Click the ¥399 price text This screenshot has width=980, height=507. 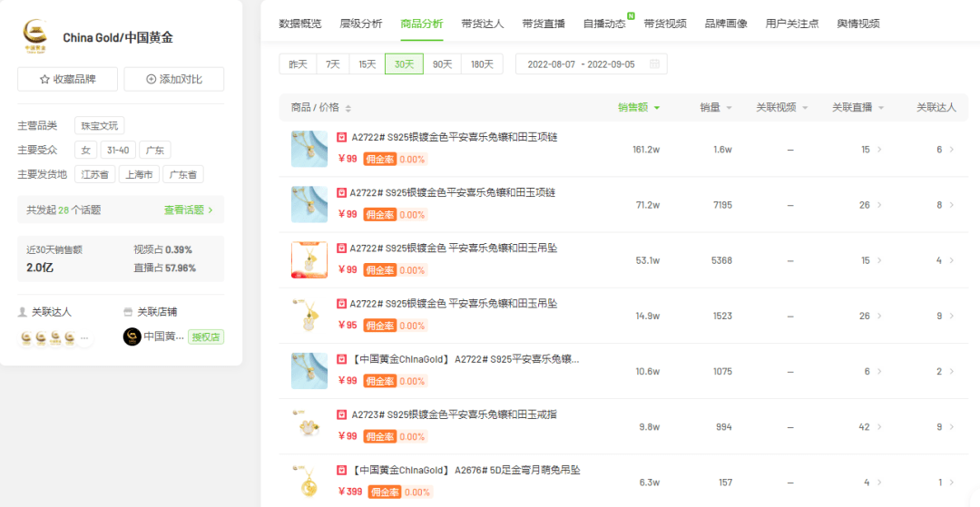[350, 492]
